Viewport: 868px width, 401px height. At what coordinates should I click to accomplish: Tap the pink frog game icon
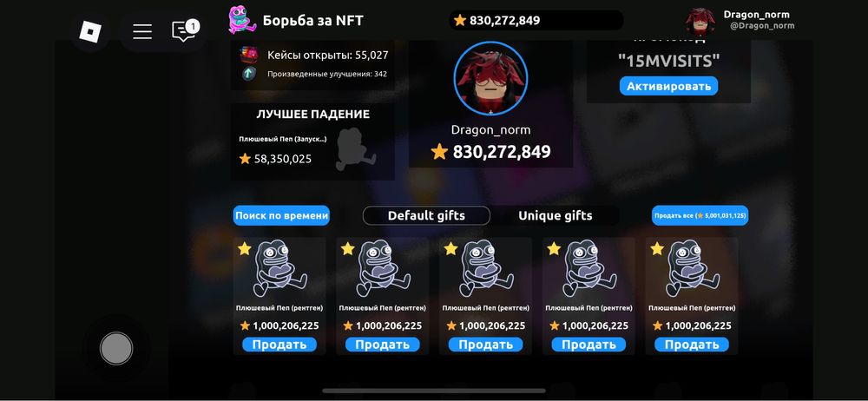point(242,20)
